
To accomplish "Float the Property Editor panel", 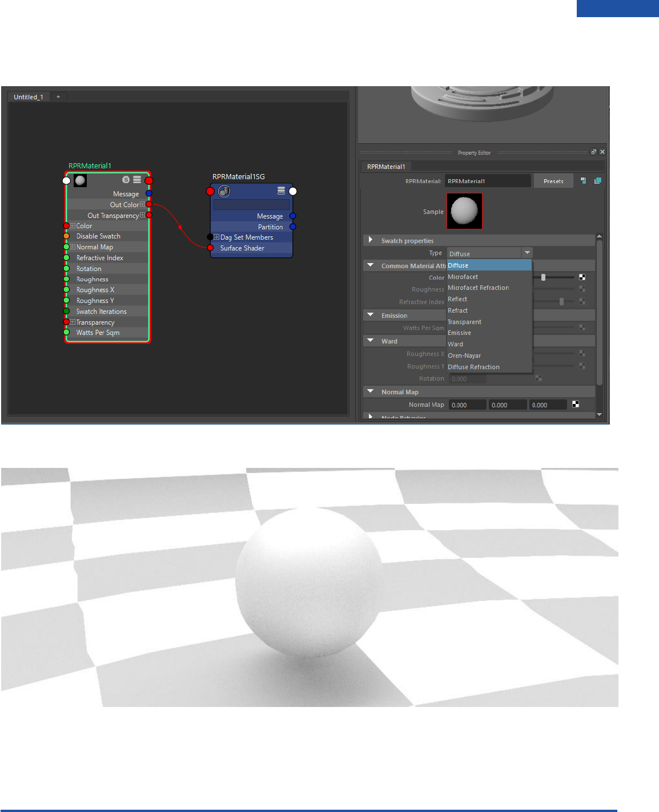I will [x=594, y=152].
